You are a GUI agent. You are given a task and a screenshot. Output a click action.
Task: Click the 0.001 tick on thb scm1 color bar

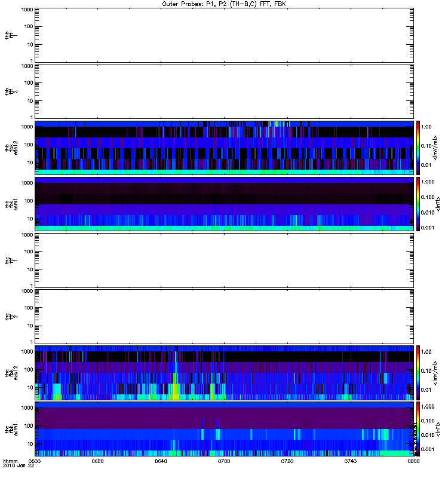pyautogui.click(x=428, y=228)
